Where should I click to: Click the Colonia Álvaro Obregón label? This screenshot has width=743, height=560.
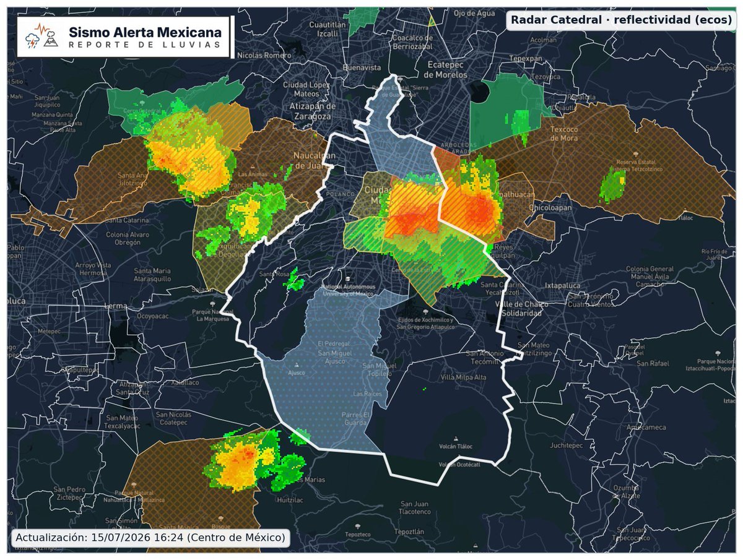128,238
